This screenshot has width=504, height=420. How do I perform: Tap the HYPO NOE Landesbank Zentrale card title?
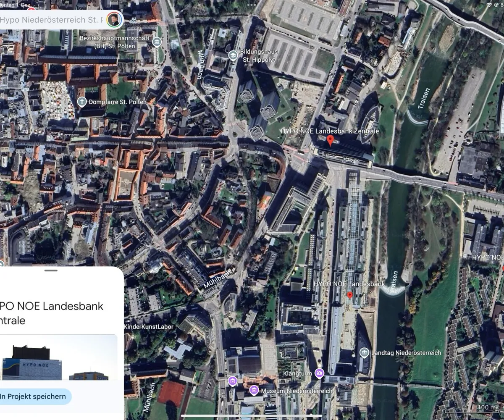coord(51,313)
